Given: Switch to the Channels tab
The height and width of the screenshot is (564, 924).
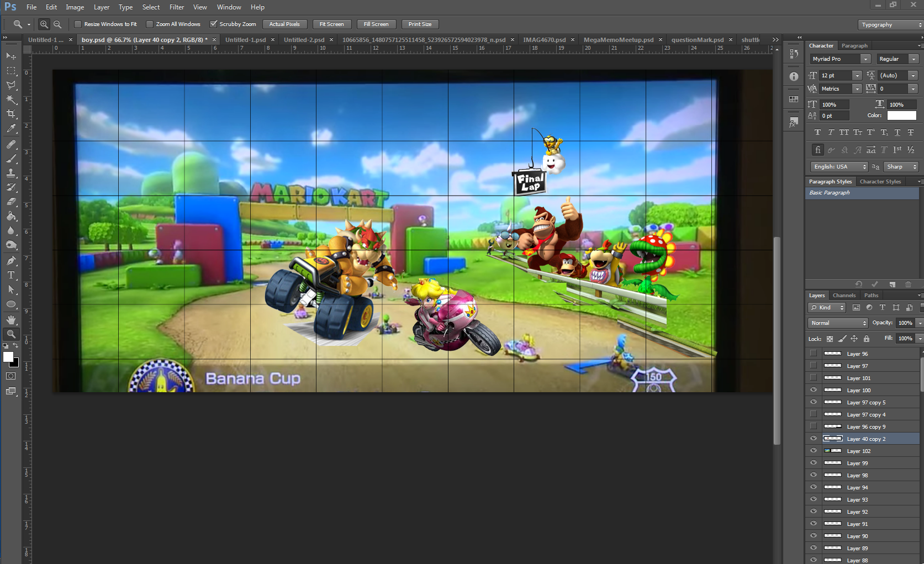Looking at the screenshot, I should point(844,296).
